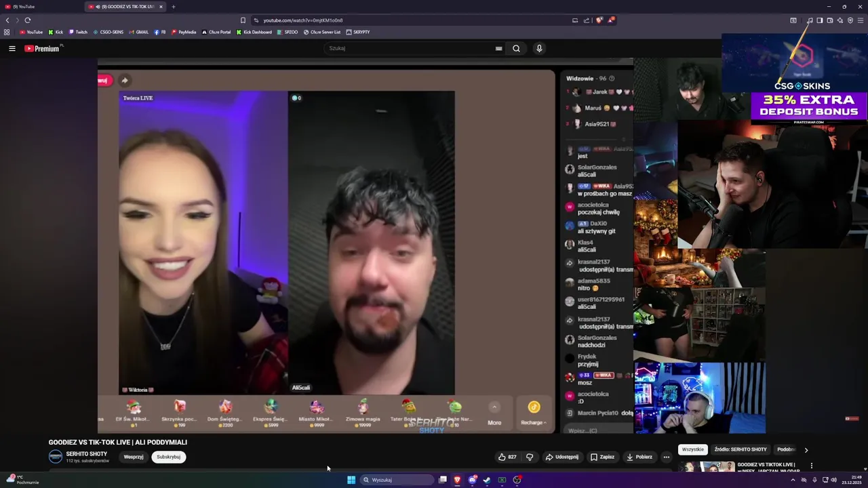Click the TikTok Recharge coin button
The height and width of the screenshot is (488, 868).
pyautogui.click(x=534, y=411)
